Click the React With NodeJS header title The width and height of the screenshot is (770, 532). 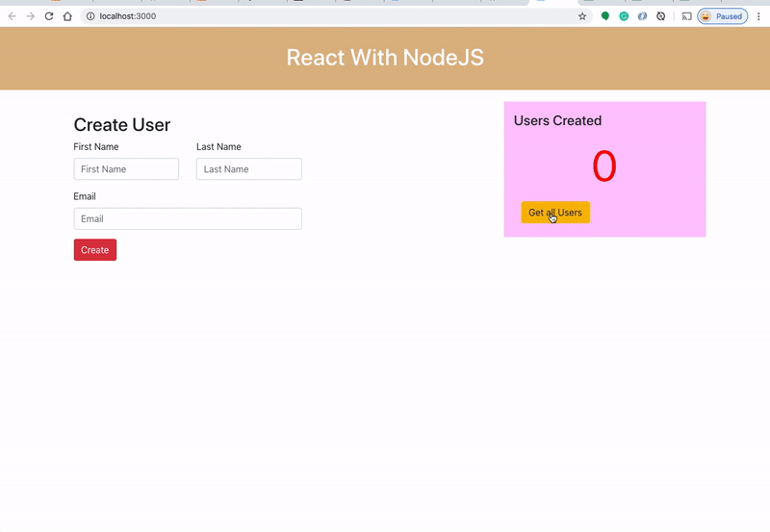(x=385, y=58)
